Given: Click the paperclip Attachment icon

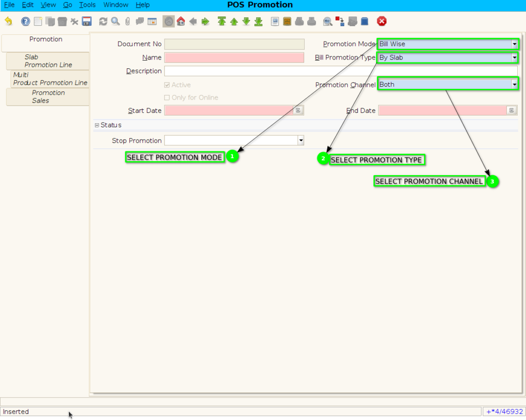Looking at the screenshot, I should tap(127, 22).
